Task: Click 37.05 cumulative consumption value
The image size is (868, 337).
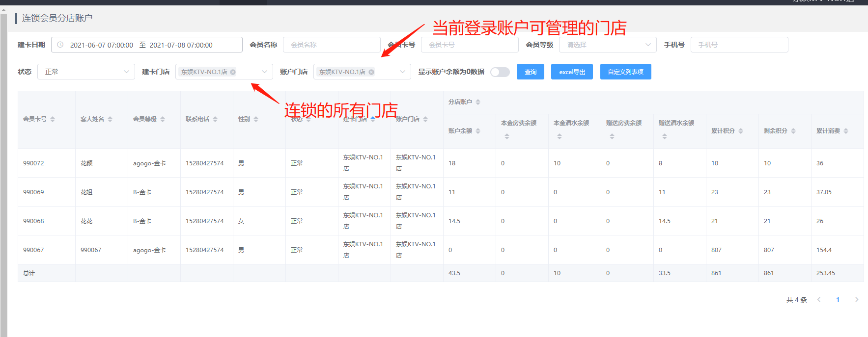Action: [824, 192]
